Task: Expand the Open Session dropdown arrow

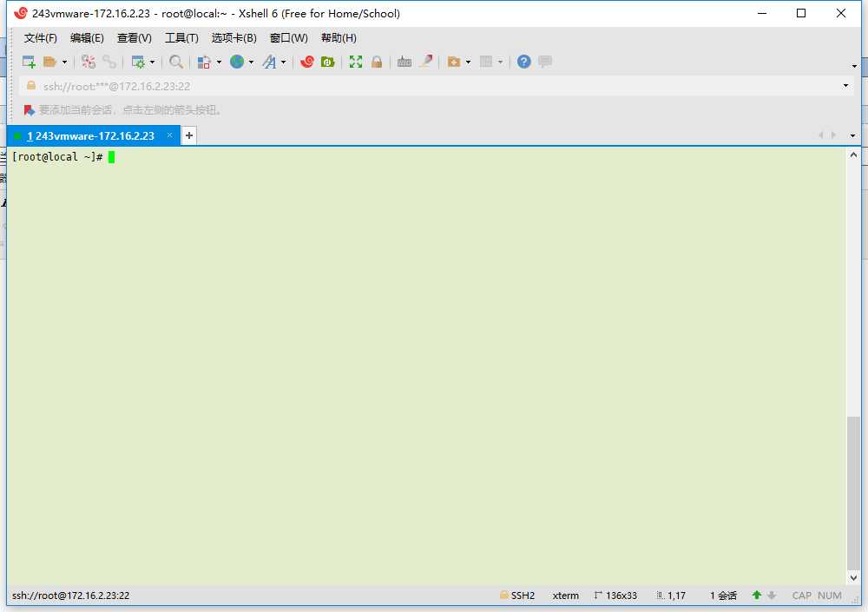Action: 64,62
